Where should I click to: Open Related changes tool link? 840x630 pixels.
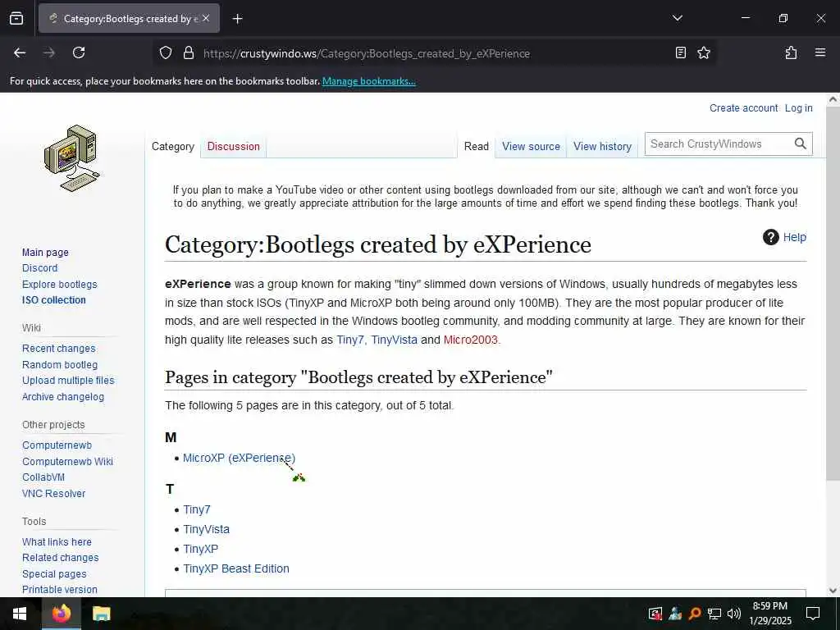(60, 558)
